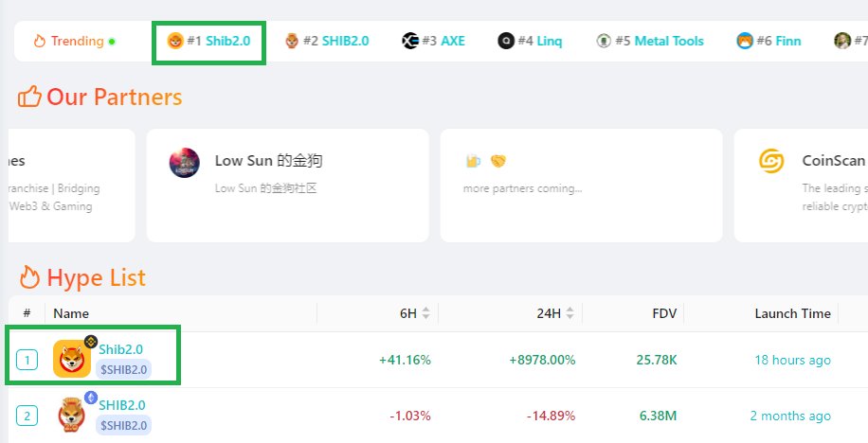The image size is (868, 443).
Task: Click the 2 months ago launch time
Action: click(790, 416)
